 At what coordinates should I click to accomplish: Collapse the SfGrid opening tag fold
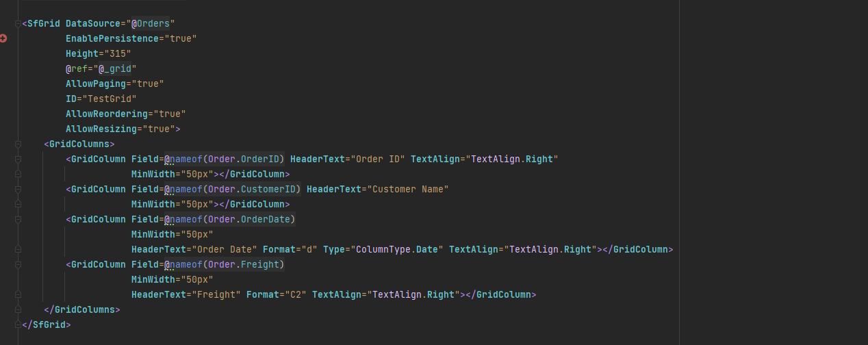coord(18,23)
